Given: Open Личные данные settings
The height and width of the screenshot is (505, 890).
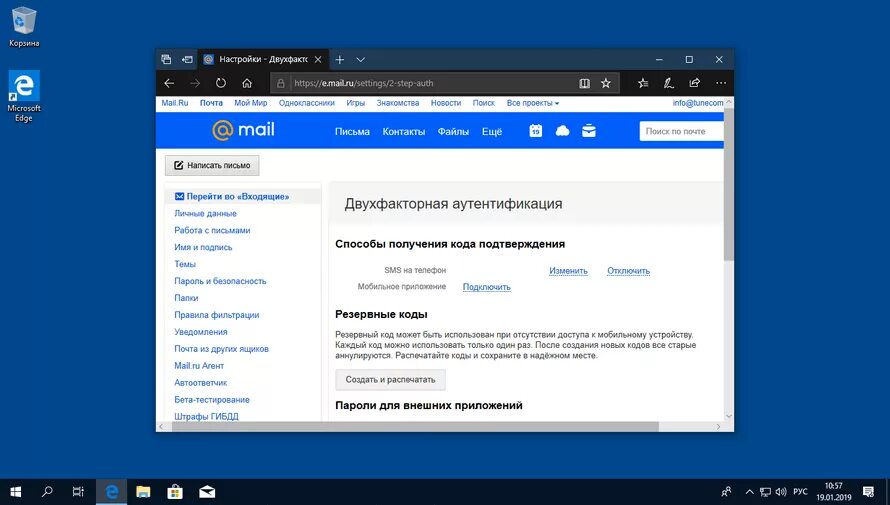Looking at the screenshot, I should pos(205,213).
